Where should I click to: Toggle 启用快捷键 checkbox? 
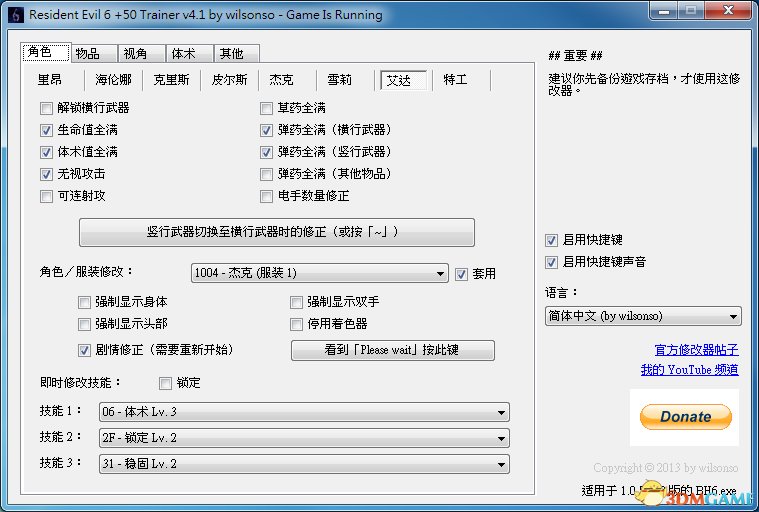pyautogui.click(x=551, y=240)
